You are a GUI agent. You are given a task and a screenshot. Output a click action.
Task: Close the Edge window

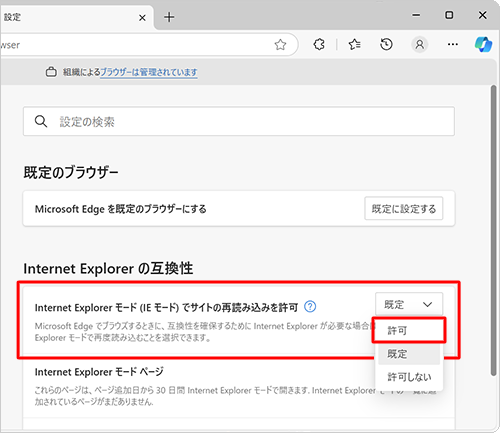click(x=482, y=15)
